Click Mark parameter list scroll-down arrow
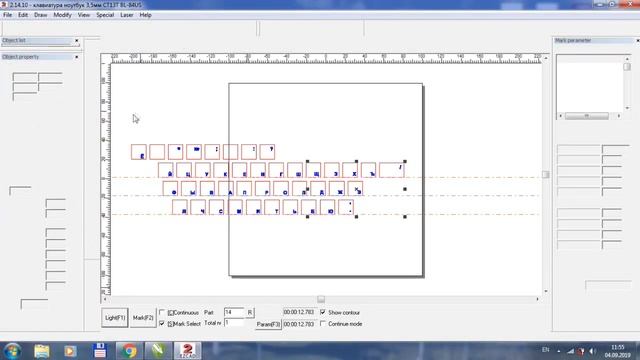This screenshot has height=360, width=640. click(x=627, y=108)
